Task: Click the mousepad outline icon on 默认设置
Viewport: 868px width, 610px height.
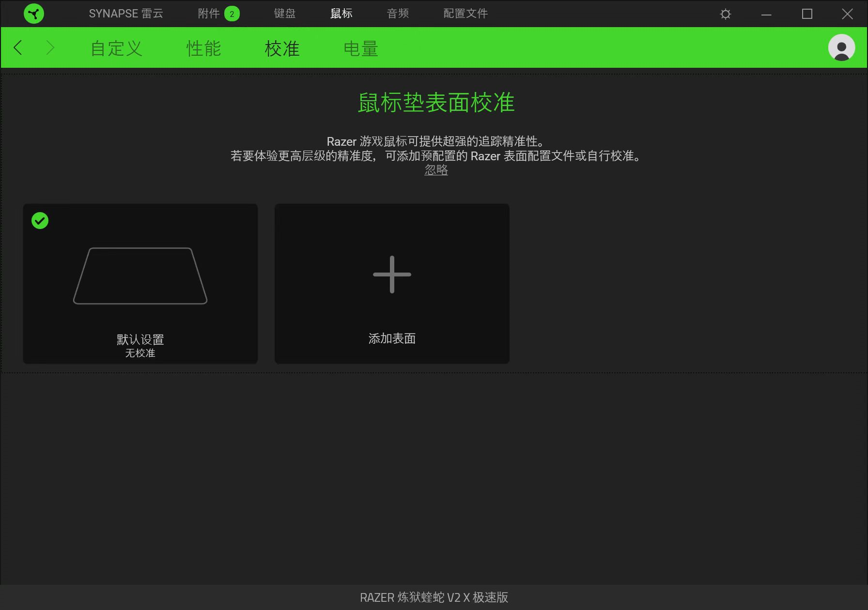Action: point(140,275)
